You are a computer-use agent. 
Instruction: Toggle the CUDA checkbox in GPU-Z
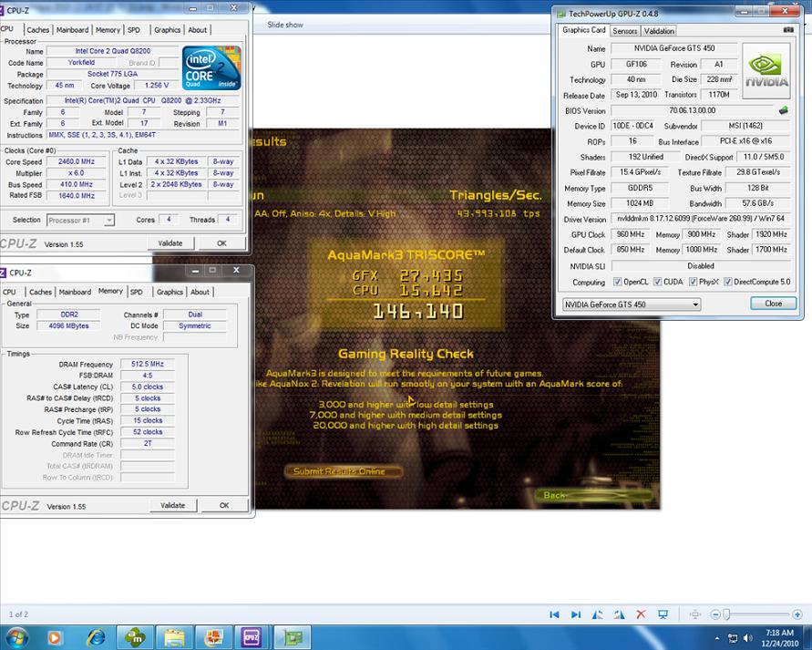point(657,282)
